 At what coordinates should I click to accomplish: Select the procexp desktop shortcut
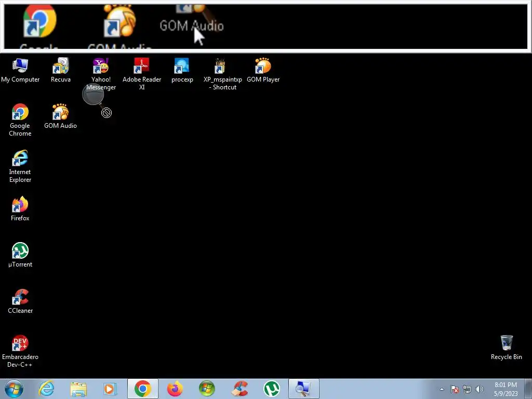(x=182, y=70)
